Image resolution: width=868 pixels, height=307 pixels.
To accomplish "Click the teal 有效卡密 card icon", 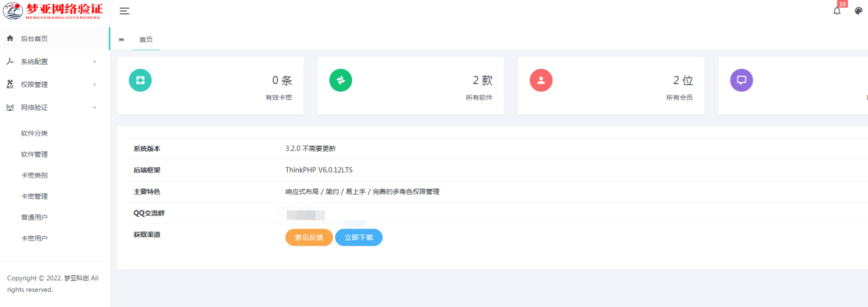I will 140,80.
